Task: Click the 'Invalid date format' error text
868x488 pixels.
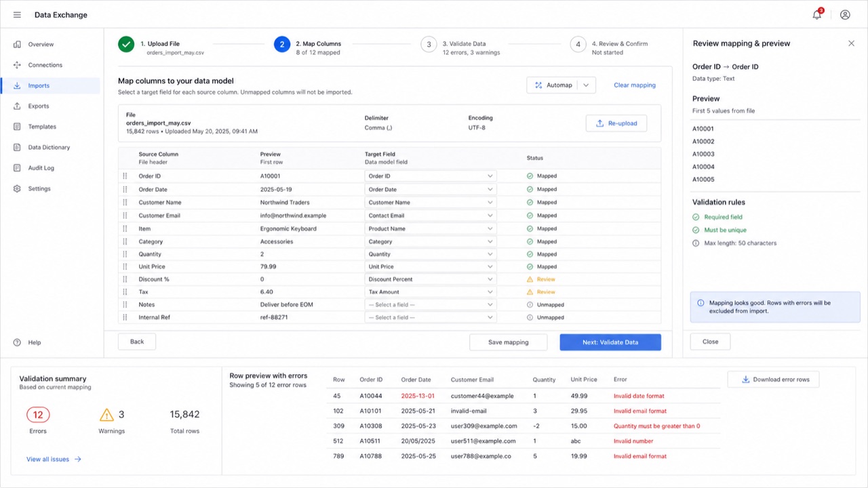Action: tap(639, 396)
